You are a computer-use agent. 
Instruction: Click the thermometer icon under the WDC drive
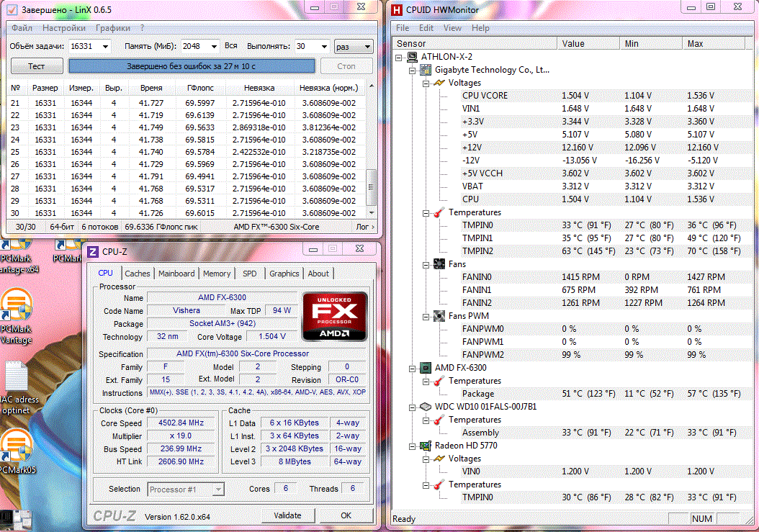[x=439, y=420]
